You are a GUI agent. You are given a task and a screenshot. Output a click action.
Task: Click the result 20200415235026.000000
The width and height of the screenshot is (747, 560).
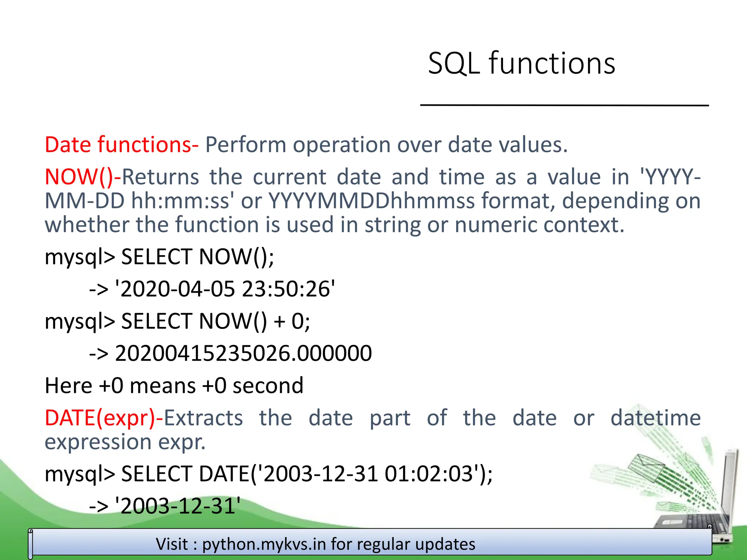(x=243, y=353)
